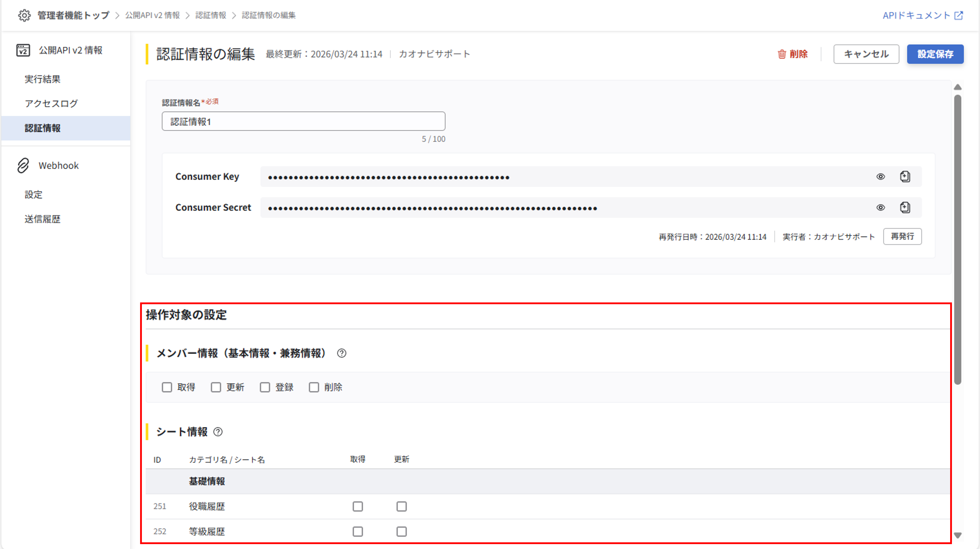The image size is (980, 549).
Task: Tick the 登録 checkbox for member info
Action: [265, 387]
